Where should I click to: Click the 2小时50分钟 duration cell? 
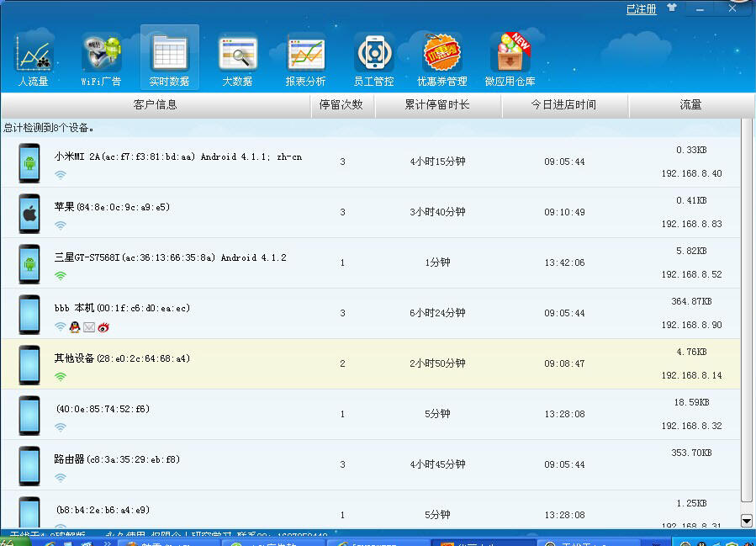[438, 363]
